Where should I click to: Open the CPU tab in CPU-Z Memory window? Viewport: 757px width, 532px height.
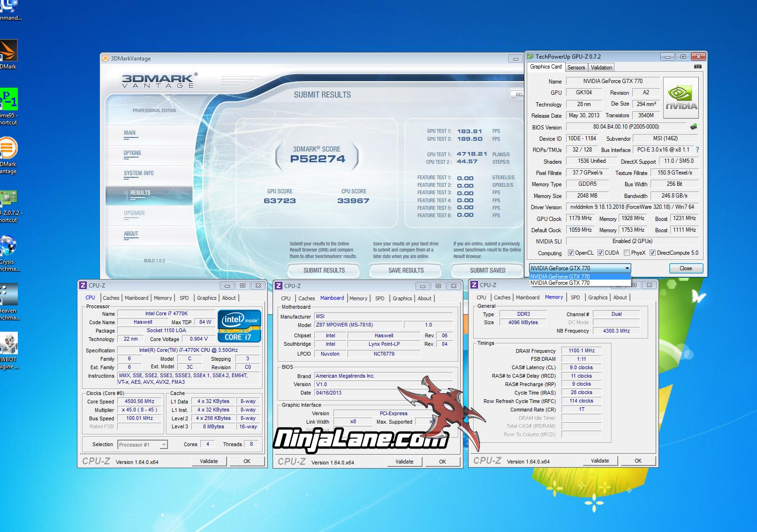click(x=481, y=297)
